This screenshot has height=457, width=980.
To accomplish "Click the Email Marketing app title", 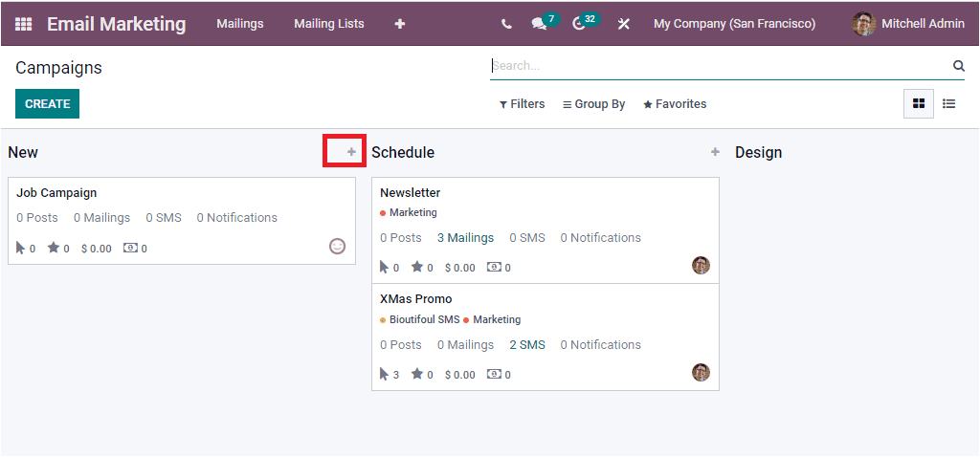I will pyautogui.click(x=116, y=24).
